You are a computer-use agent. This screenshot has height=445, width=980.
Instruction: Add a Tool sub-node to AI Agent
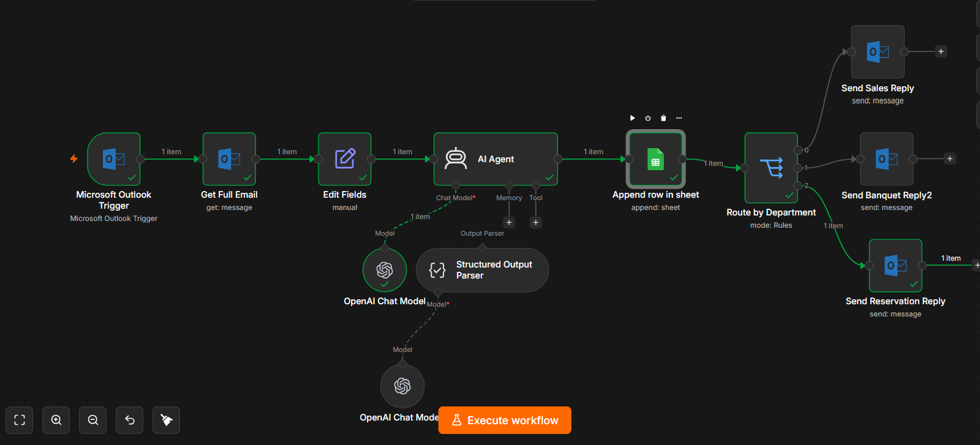(x=536, y=223)
